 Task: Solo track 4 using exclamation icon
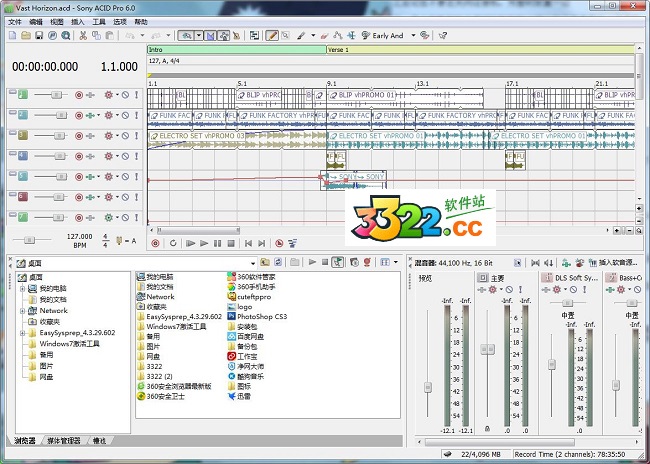tap(137, 156)
